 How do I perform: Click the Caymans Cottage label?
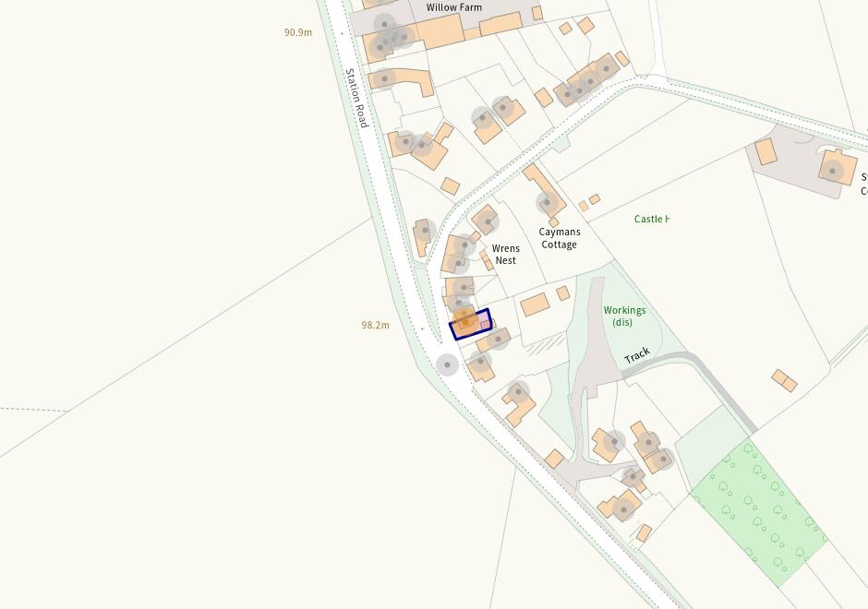pyautogui.click(x=559, y=238)
